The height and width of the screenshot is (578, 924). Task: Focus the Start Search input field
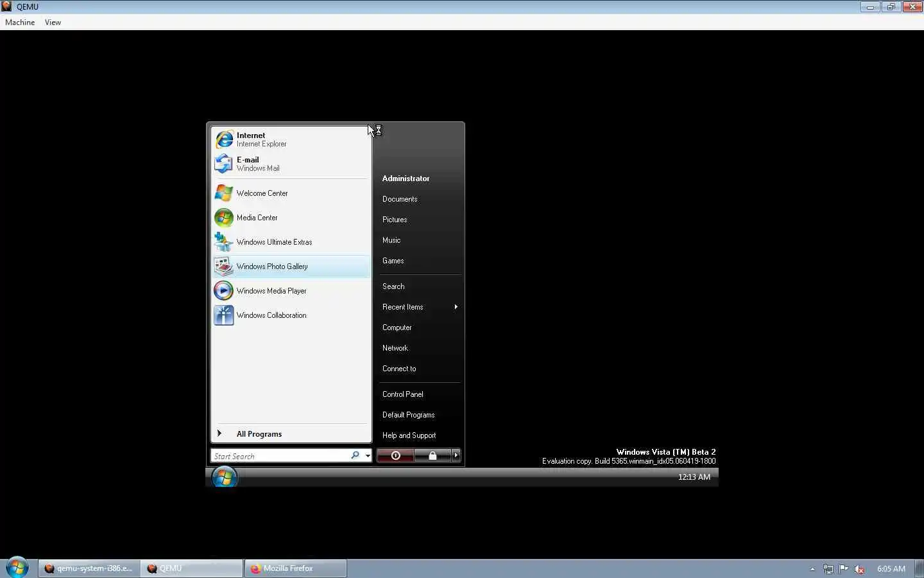click(x=280, y=456)
